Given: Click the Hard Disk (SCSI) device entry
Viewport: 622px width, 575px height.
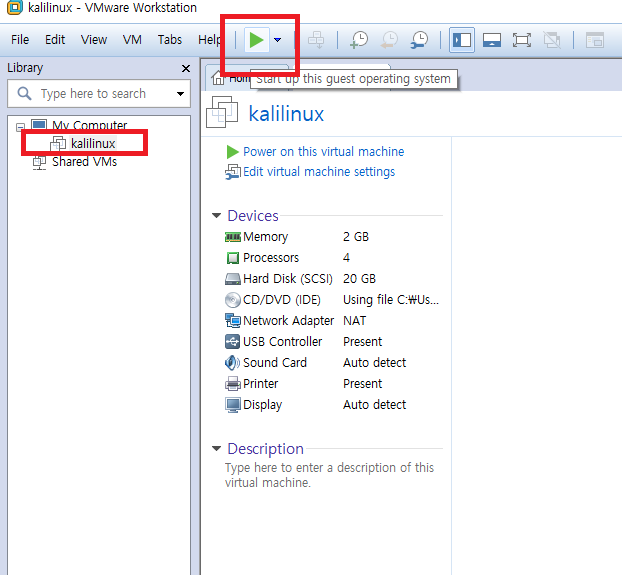Looking at the screenshot, I should [x=288, y=279].
